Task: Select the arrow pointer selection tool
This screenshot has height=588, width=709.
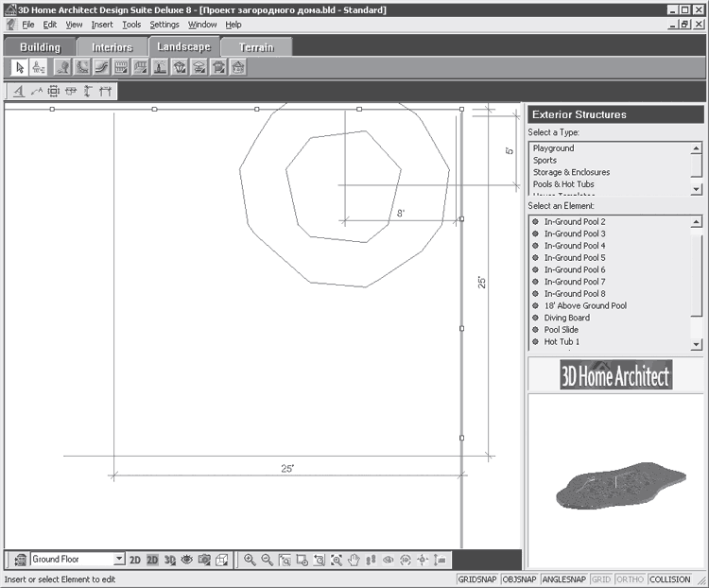Action: point(20,67)
